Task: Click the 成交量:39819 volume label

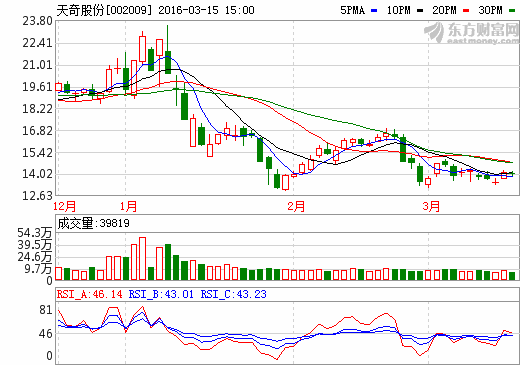Action: click(93, 223)
